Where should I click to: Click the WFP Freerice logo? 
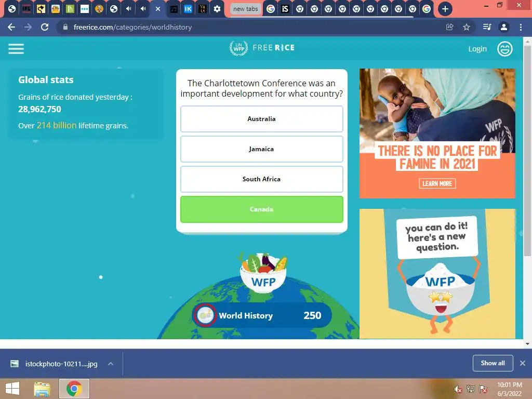(x=262, y=48)
